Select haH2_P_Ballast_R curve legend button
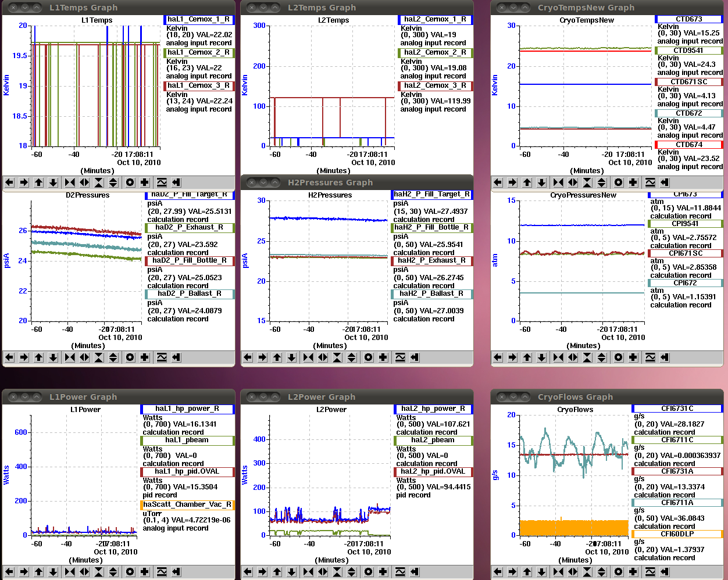The width and height of the screenshot is (728, 580). [x=432, y=294]
